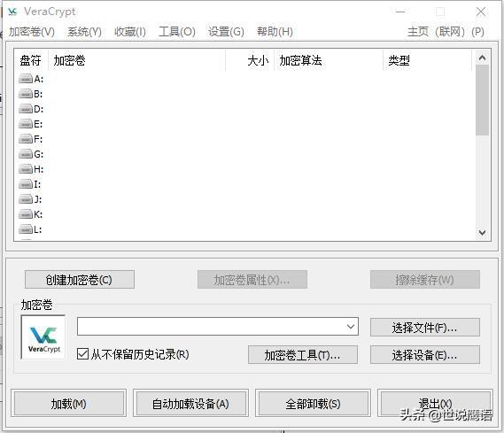The height and width of the screenshot is (433, 504).
Task: Click the 退出(X) button
Action: coord(435,403)
